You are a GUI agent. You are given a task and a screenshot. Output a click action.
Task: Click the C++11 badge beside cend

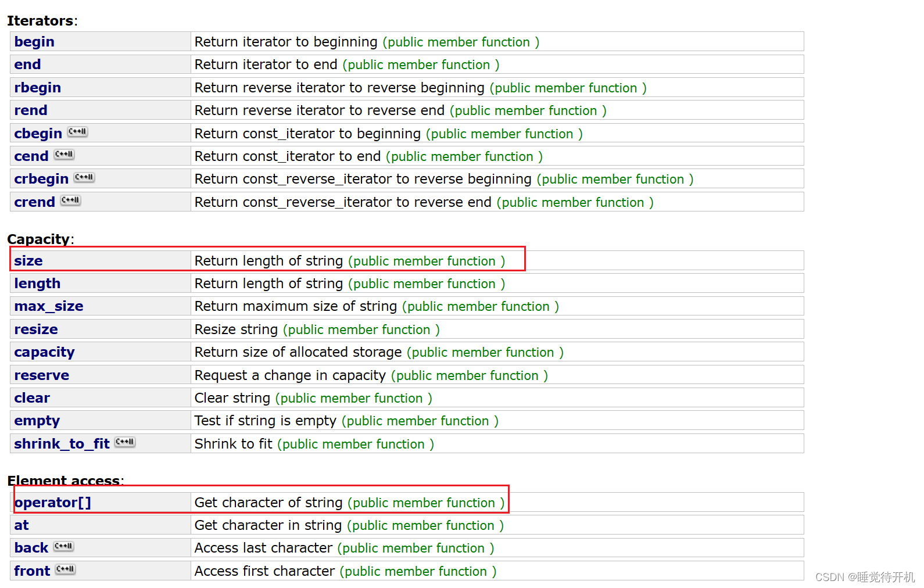(x=64, y=155)
